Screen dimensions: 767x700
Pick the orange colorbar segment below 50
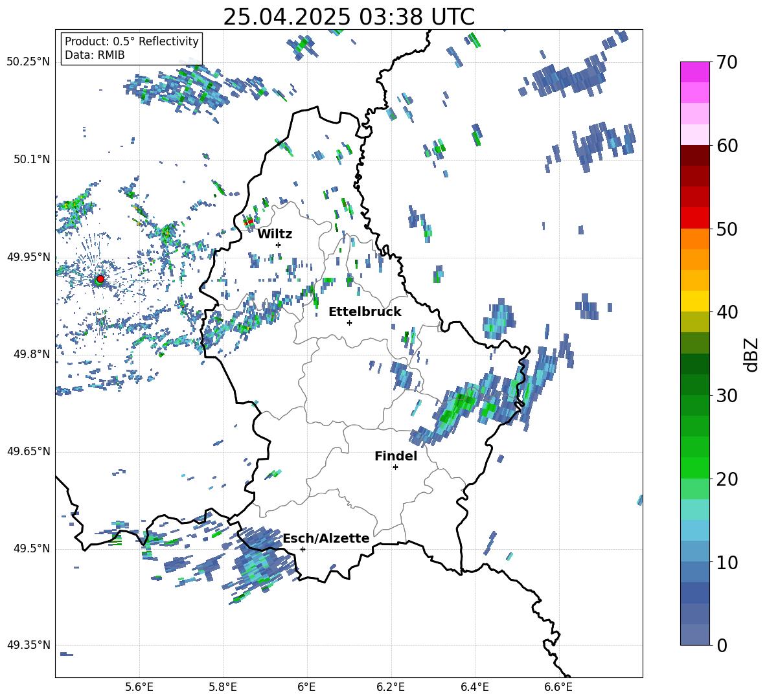click(x=694, y=238)
